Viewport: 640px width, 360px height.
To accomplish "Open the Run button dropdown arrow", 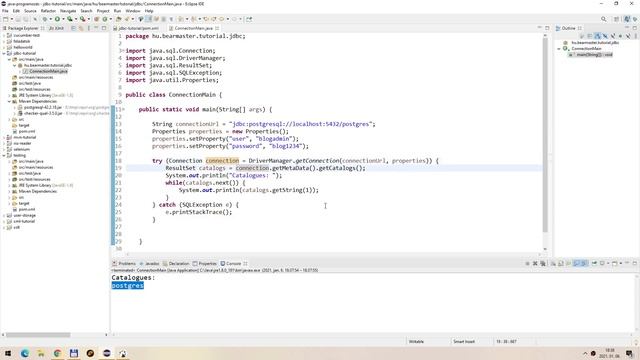I will [x=63, y=19].
